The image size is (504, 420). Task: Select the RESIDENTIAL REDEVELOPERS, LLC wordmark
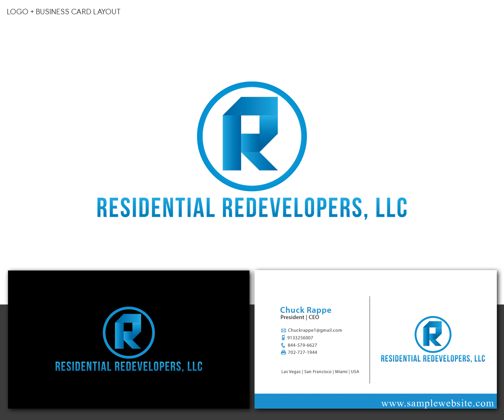tap(252, 207)
